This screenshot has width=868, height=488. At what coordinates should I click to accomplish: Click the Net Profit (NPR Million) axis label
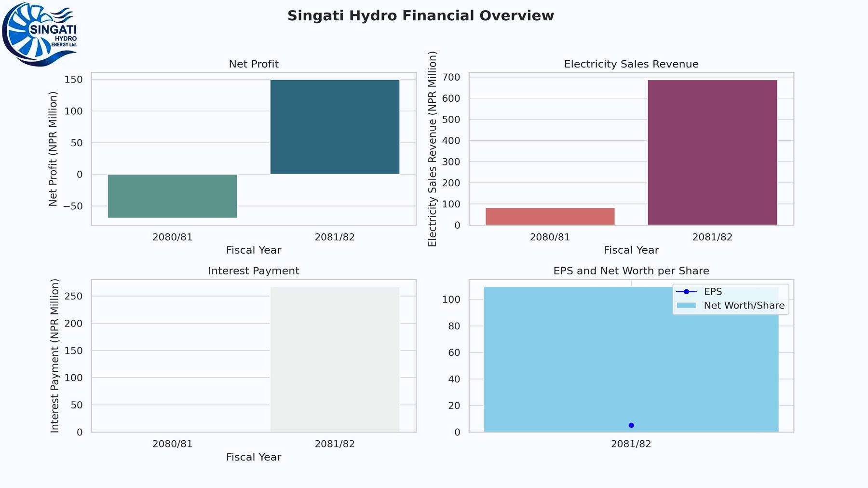tap(53, 149)
